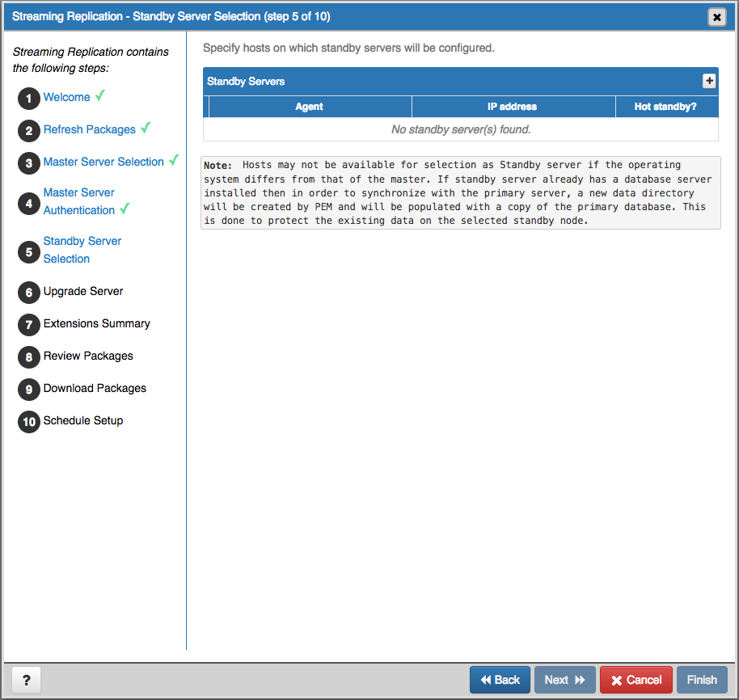The image size is (739, 700).
Task: Go back to the previous wizard step
Action: pyautogui.click(x=500, y=680)
